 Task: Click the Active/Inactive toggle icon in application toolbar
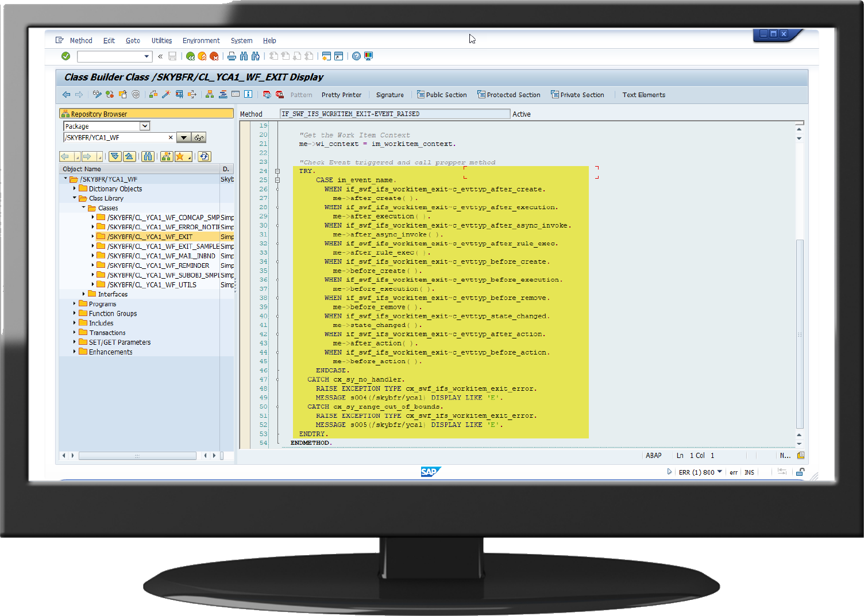(x=110, y=94)
